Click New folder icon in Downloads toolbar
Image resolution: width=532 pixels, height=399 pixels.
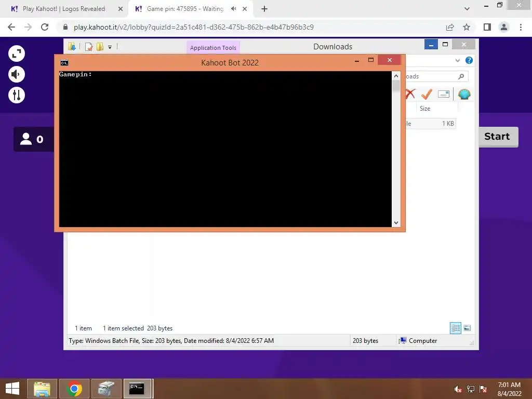(x=100, y=47)
